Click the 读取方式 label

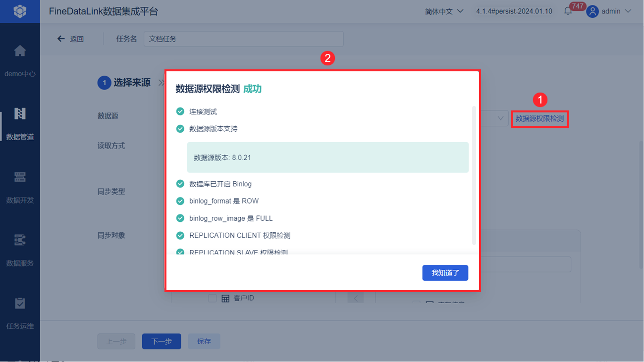coord(111,146)
